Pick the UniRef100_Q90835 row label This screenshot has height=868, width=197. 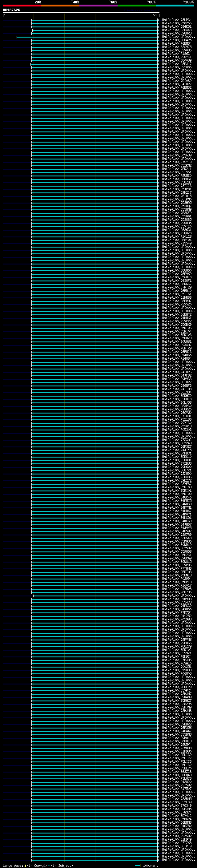click(177, 223)
